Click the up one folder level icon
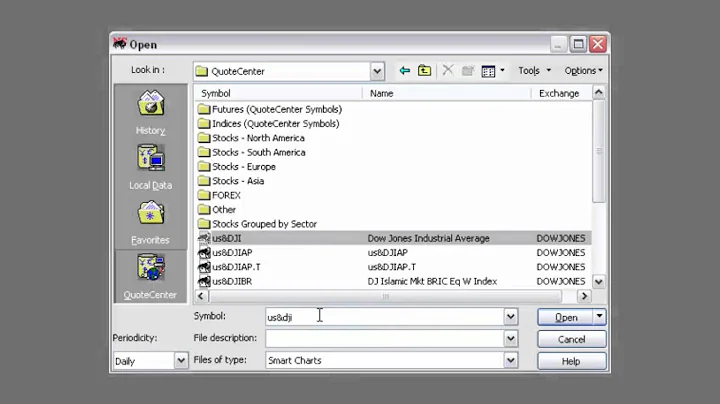The width and height of the screenshot is (720, 404). 425,71
